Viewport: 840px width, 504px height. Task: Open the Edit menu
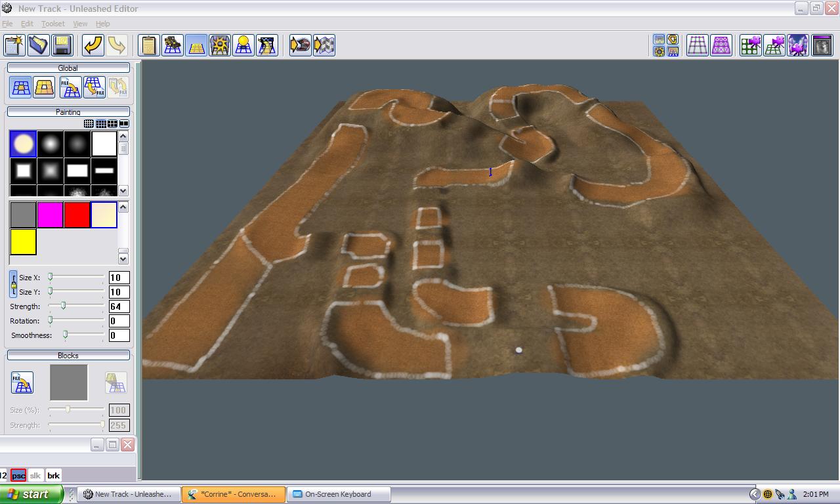tap(27, 24)
